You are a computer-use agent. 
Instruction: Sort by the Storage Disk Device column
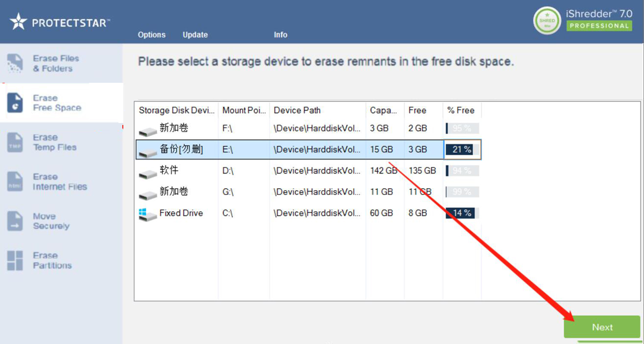(x=177, y=110)
